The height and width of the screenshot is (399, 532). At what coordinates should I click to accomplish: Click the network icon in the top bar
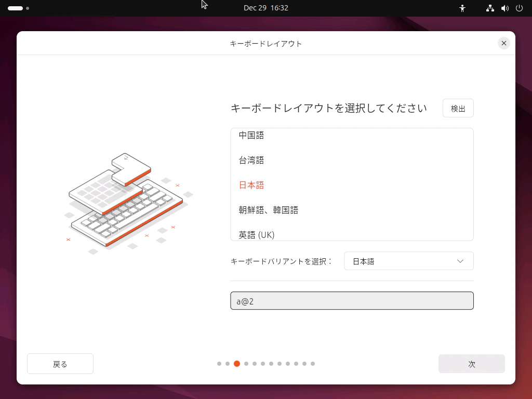(489, 8)
